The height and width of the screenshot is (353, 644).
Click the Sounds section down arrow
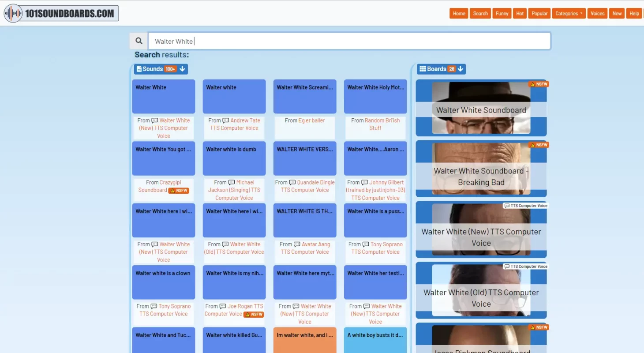click(182, 69)
